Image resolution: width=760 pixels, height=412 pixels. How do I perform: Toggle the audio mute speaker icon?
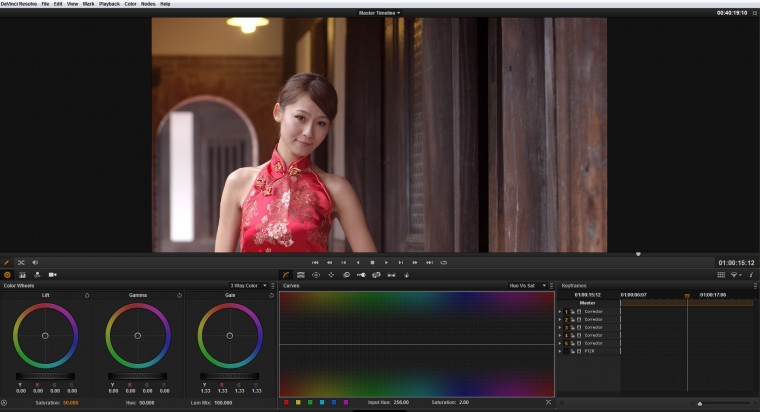(x=35, y=262)
